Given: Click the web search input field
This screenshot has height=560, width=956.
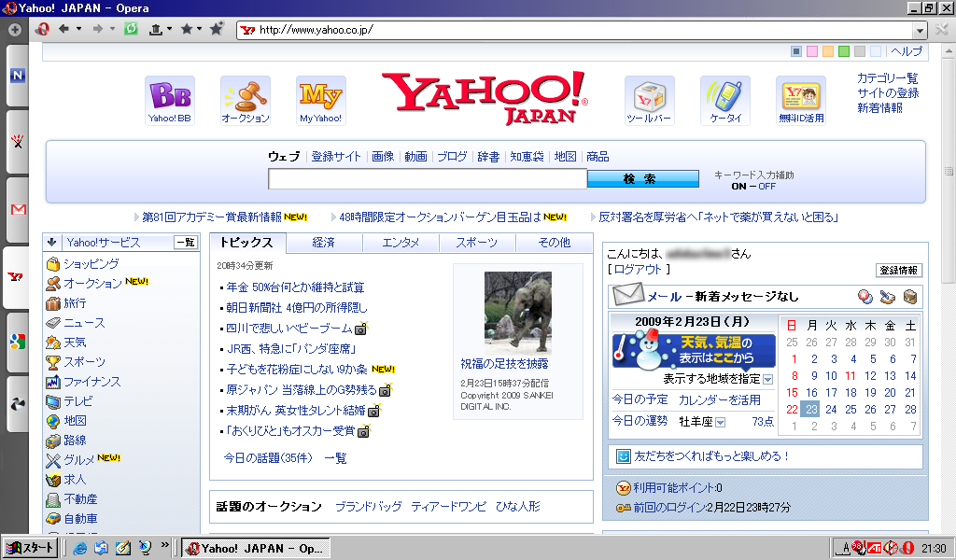Looking at the screenshot, I should pyautogui.click(x=428, y=178).
